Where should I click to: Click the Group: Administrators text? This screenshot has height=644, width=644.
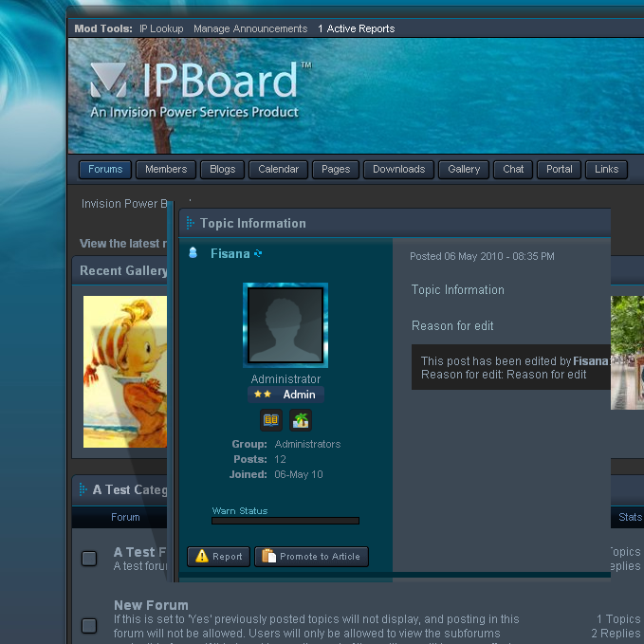(x=285, y=444)
